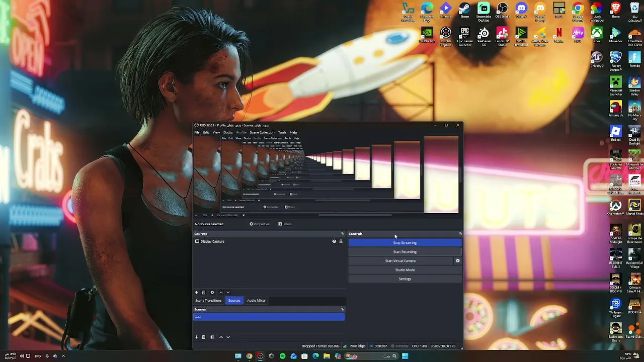
Task: Open the Help menu in OBS
Action: 293,132
